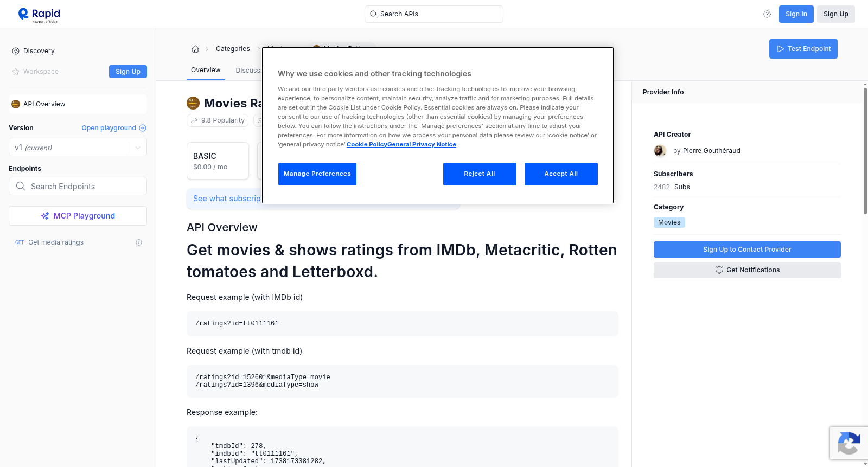This screenshot has width=868, height=467.
Task: Click the MCP Playground sparkle icon
Action: coord(45,216)
